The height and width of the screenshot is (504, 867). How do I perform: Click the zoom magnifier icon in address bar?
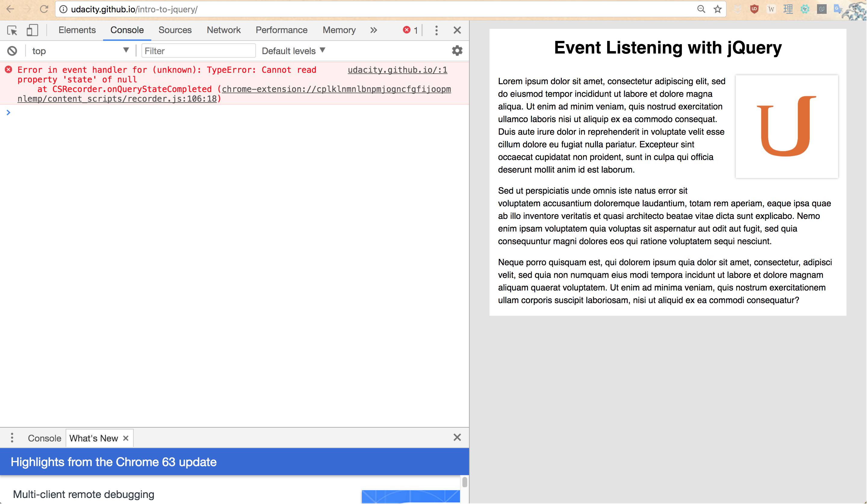click(x=701, y=9)
